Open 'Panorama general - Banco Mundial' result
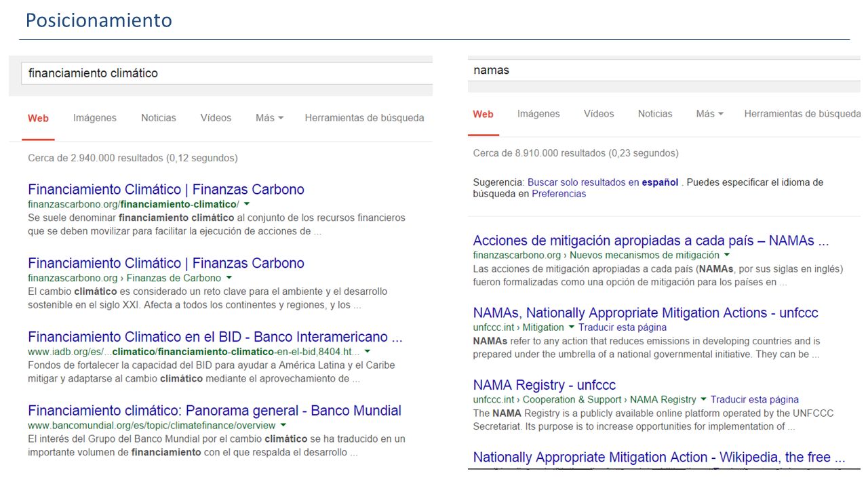 click(x=214, y=411)
